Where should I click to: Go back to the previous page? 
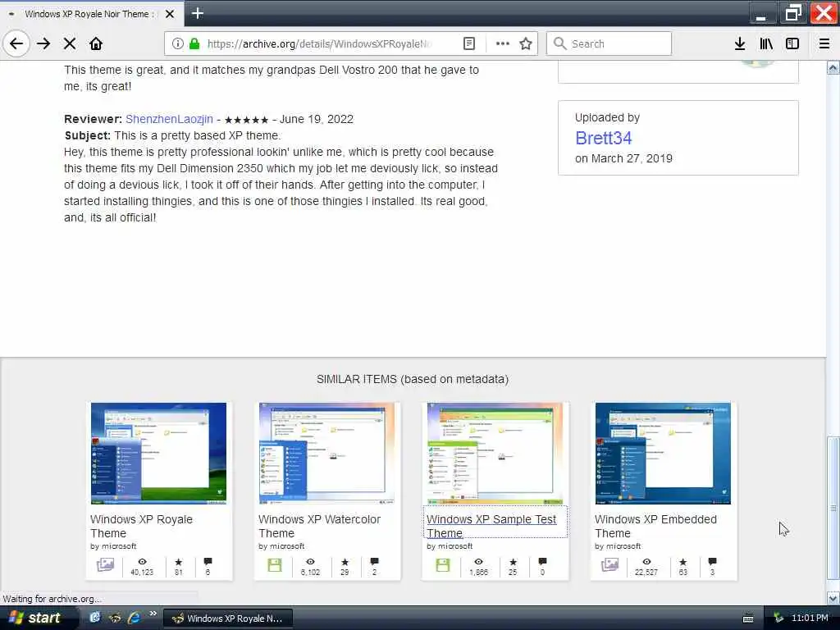point(16,43)
